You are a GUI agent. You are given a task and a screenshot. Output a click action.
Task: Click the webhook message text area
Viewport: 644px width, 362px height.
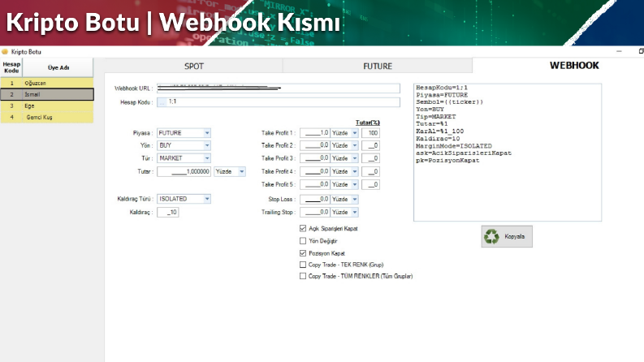tap(508, 153)
